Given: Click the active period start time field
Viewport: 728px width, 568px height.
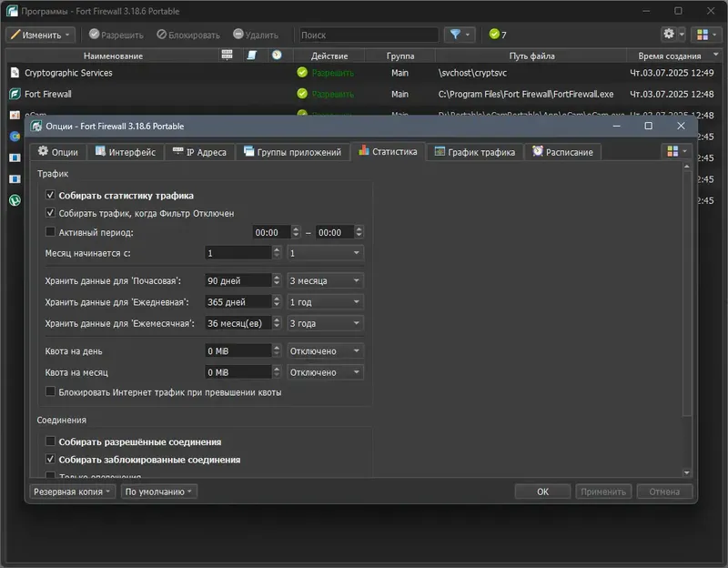Looking at the screenshot, I should tap(272, 232).
